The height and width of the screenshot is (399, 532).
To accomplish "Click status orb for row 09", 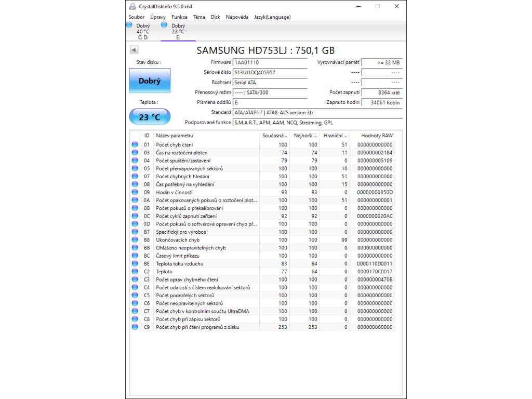I will [135, 192].
